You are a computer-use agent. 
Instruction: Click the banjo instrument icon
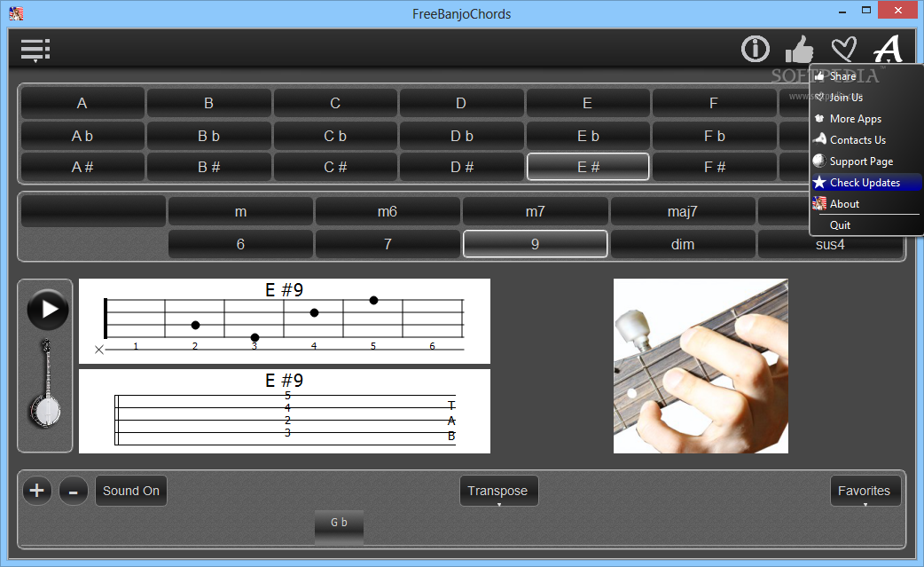(x=45, y=383)
